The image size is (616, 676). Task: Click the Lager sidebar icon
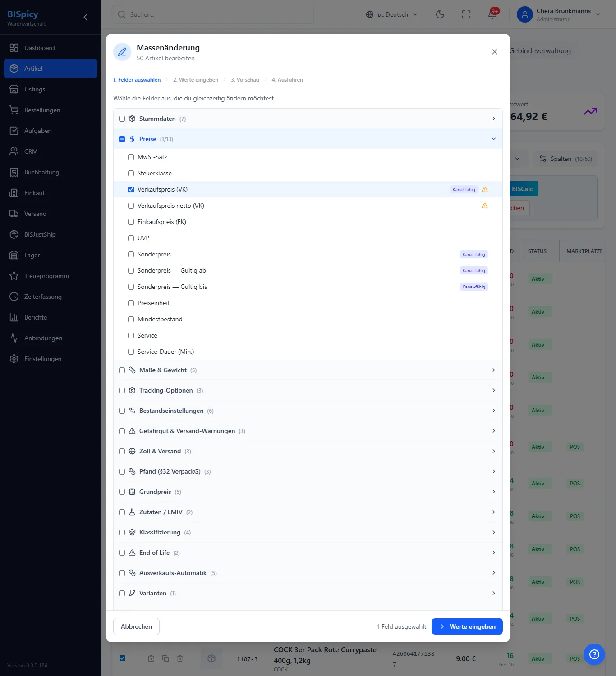pos(14,255)
